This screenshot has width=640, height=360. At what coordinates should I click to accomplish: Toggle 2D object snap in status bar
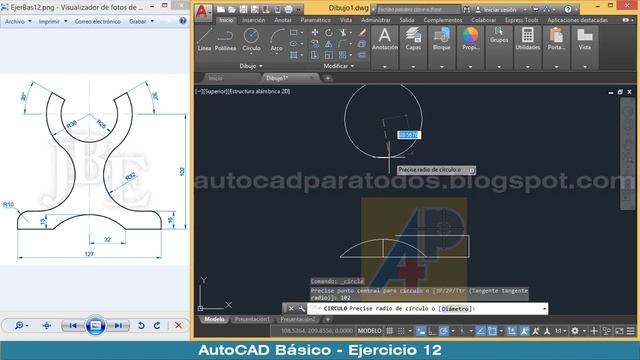[492, 331]
